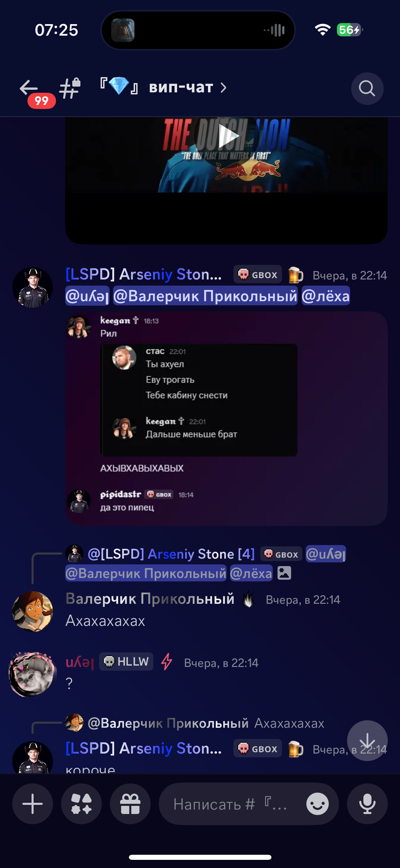
Task: Jump to latest messages down arrow
Action: 367,741
